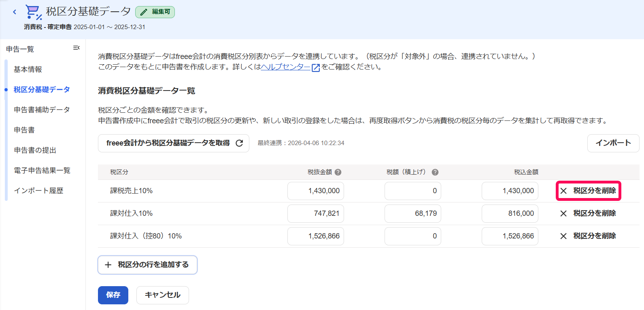Click the 最終連携 timestamp text
The height and width of the screenshot is (310, 644).
tap(301, 143)
